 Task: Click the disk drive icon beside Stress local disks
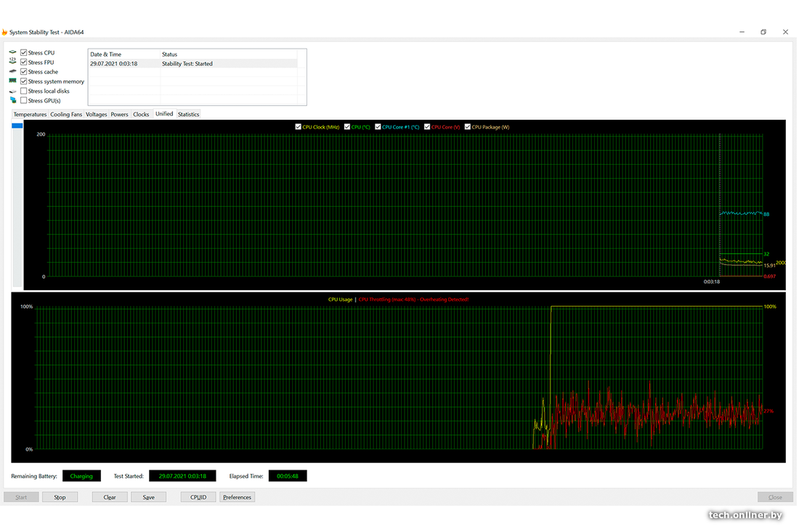(x=12, y=91)
